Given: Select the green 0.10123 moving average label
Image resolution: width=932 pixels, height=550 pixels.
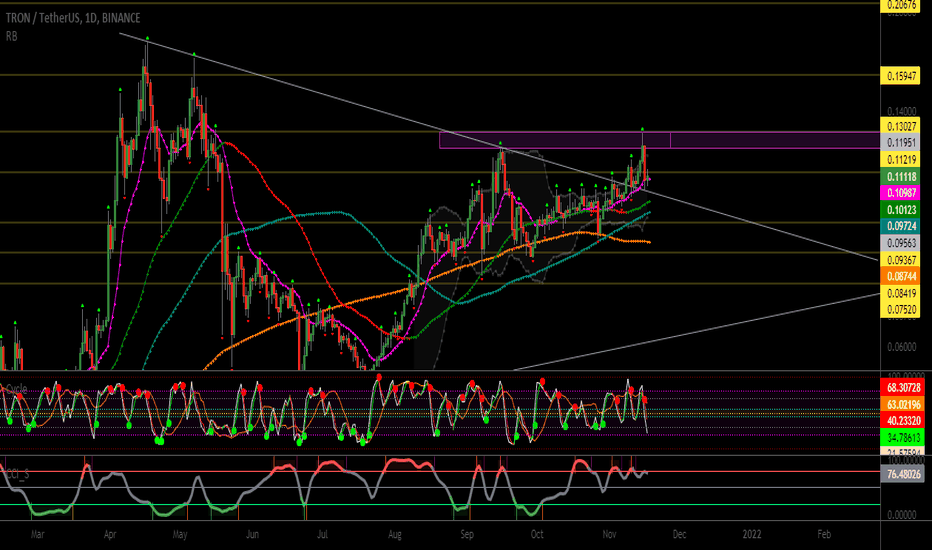Looking at the screenshot, I should pos(900,210).
